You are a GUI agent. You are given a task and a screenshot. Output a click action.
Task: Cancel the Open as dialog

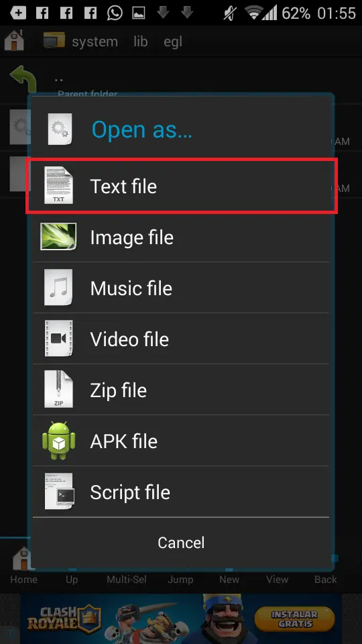pos(181,543)
